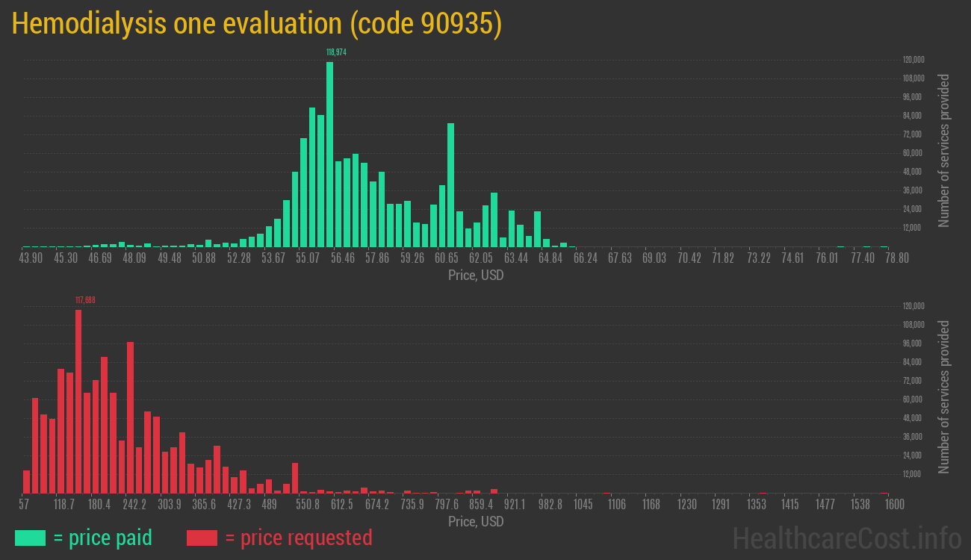Click the legend text '= price paid'
The width and height of the screenshot is (971, 560).
click(x=103, y=538)
